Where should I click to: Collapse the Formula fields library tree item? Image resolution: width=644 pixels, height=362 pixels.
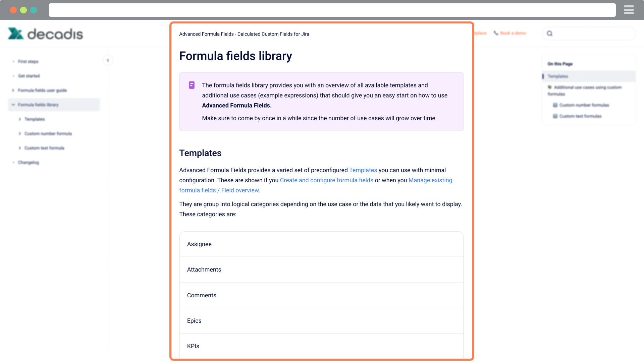coord(13,105)
